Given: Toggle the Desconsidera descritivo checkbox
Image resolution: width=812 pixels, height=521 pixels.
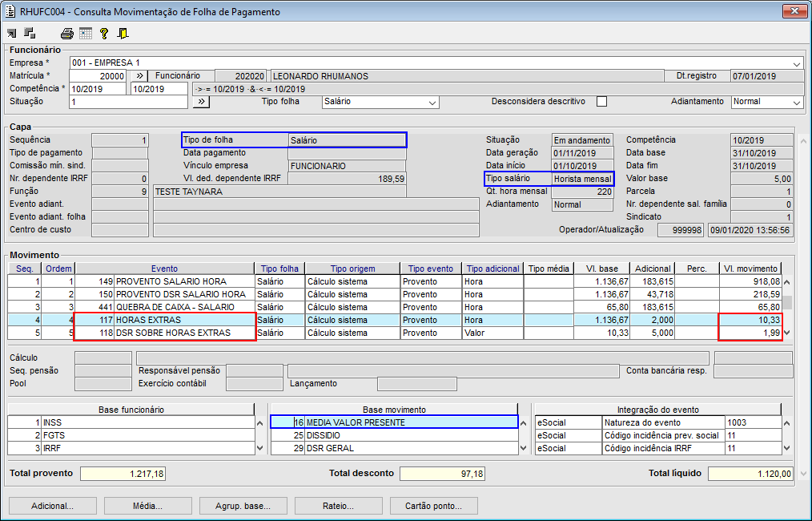Looking at the screenshot, I should pyautogui.click(x=602, y=102).
